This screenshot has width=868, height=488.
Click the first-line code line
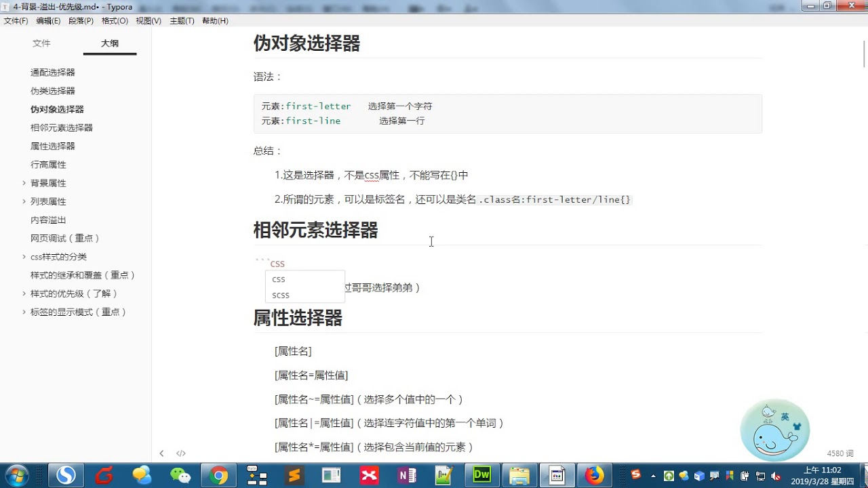[x=342, y=121]
